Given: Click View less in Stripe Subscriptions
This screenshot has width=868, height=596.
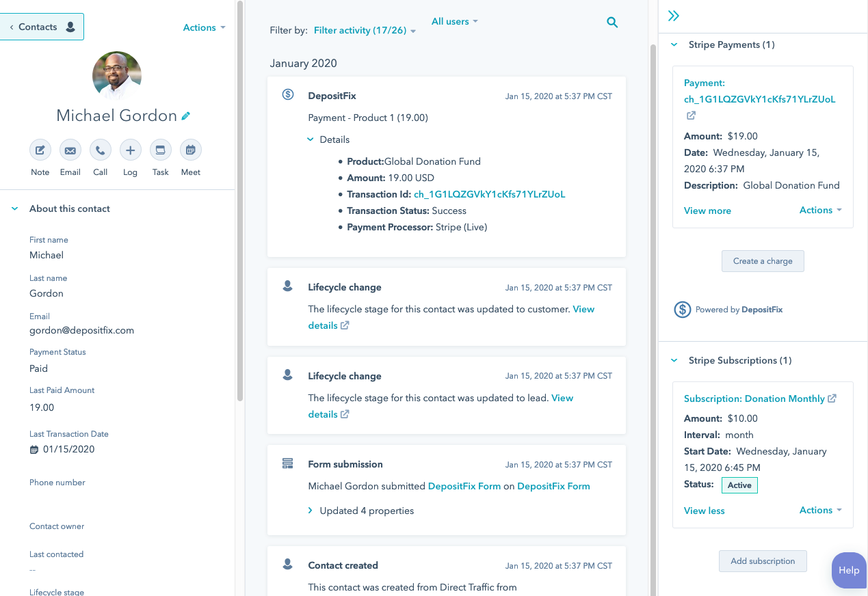Looking at the screenshot, I should [704, 511].
